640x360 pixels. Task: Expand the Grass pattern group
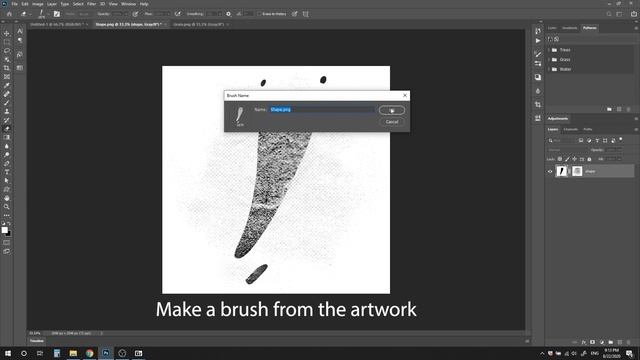click(x=549, y=60)
